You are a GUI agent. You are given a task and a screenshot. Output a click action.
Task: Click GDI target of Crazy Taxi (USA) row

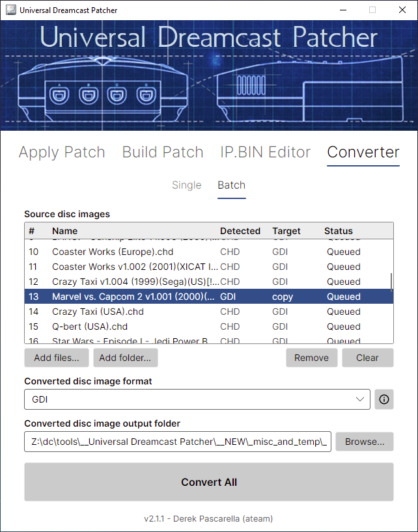pos(280,312)
